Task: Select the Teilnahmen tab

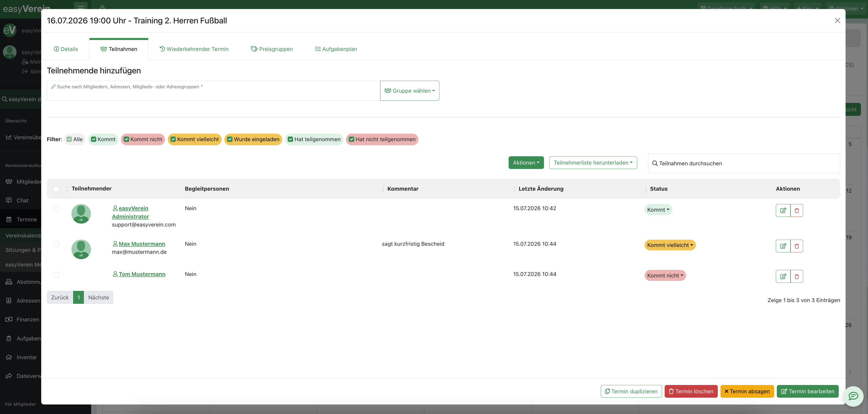Action: pos(118,49)
